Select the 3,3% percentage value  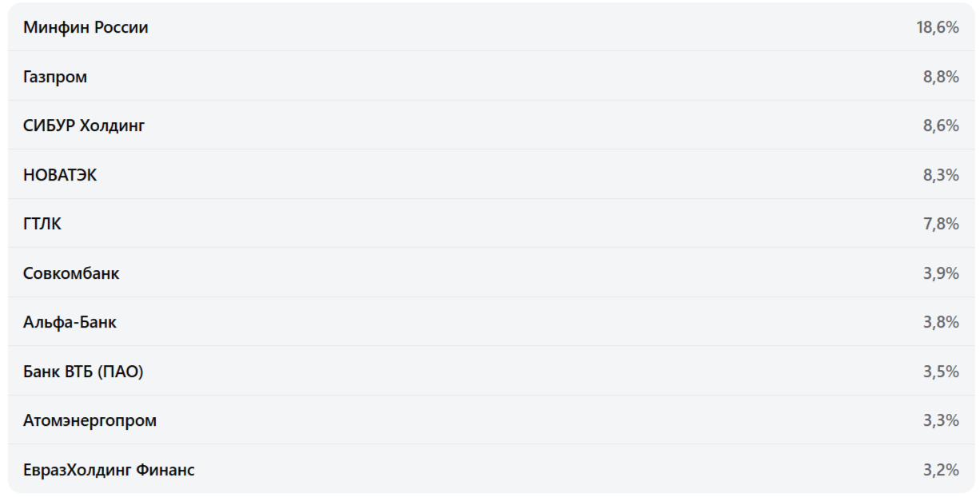tap(941, 421)
